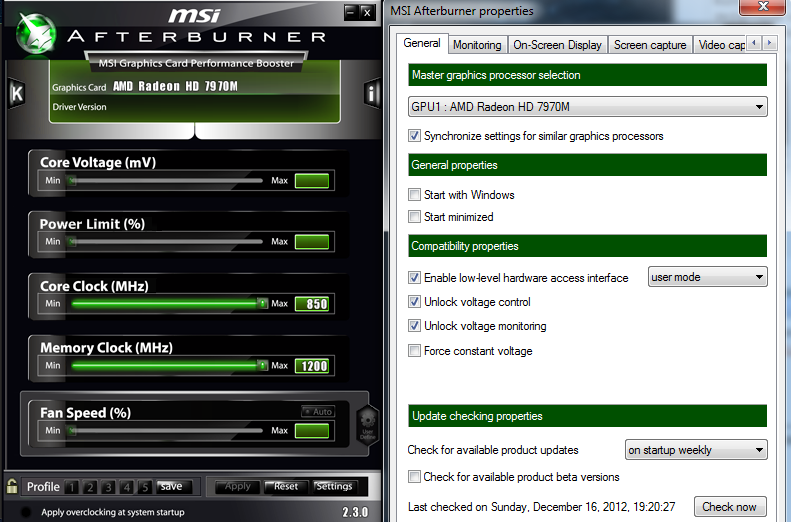Viewport: 791px width, 522px height.
Task: Switch to the Monitoring tab
Action: (477, 45)
